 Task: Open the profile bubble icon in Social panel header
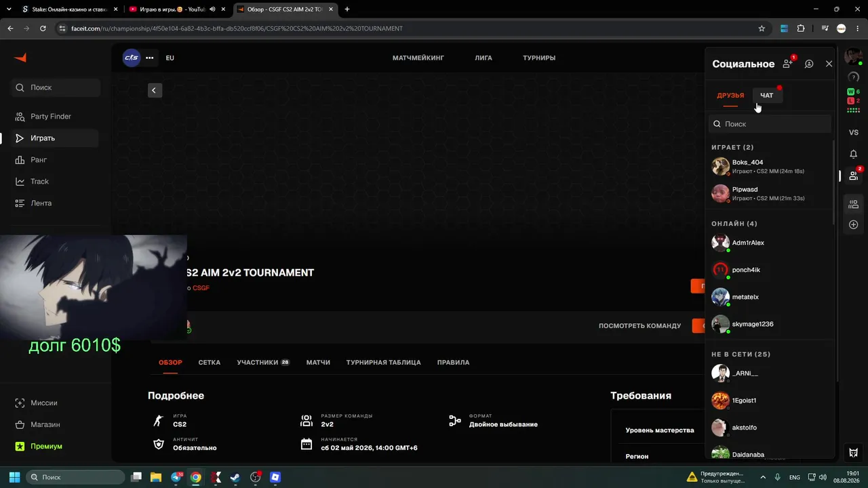click(x=809, y=64)
